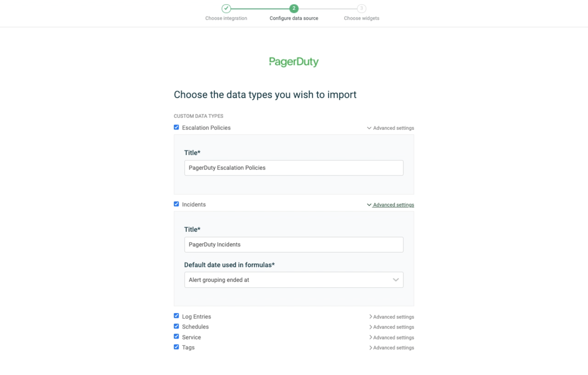Click the step 3 circle indicator
Viewport: 588px width, 375px height.
pyautogui.click(x=362, y=8)
